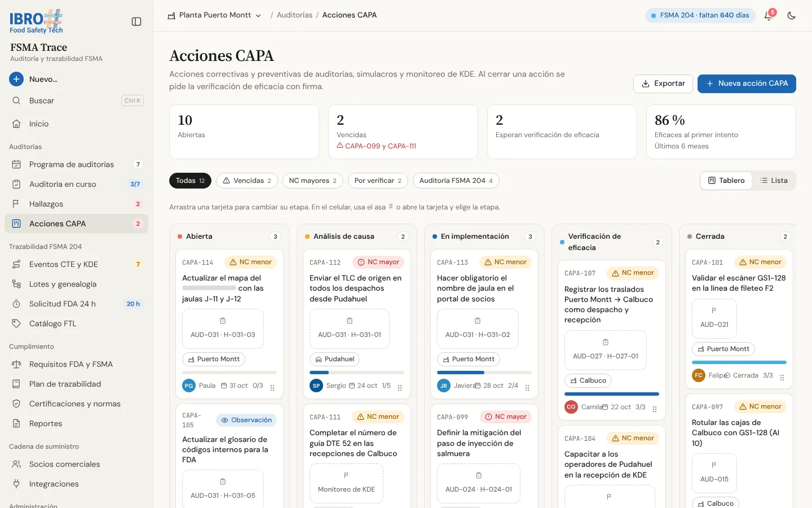
Task: Filter by NC mayores chip
Action: [313, 181]
